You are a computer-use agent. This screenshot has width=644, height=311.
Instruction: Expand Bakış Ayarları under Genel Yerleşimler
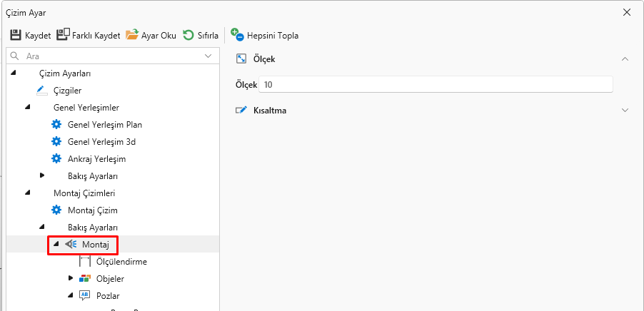point(42,175)
